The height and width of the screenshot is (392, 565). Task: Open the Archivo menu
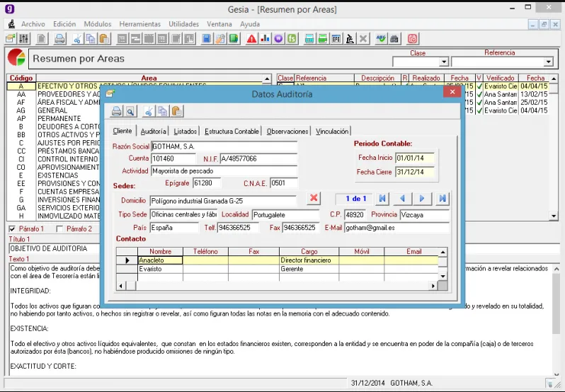[33, 24]
